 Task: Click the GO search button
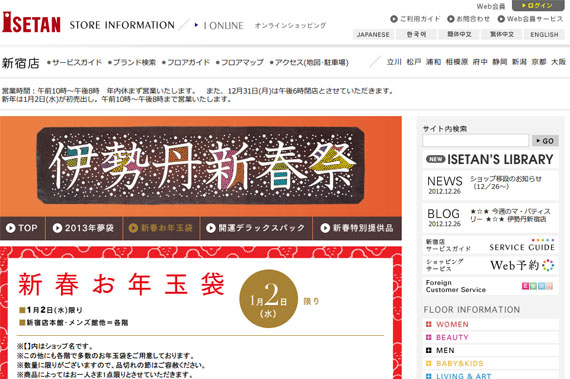click(545, 141)
